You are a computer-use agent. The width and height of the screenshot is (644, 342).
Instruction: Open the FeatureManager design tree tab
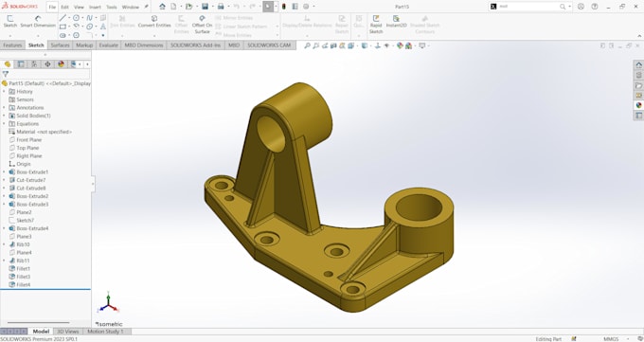tap(8, 64)
